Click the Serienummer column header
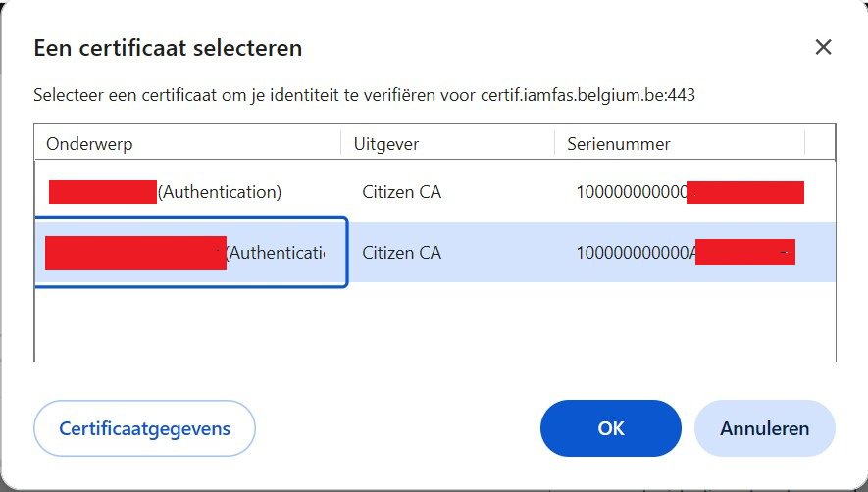The width and height of the screenshot is (868, 492). [x=619, y=144]
